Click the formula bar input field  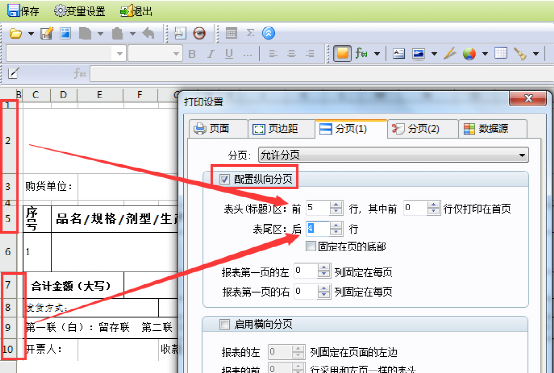tap(322, 74)
